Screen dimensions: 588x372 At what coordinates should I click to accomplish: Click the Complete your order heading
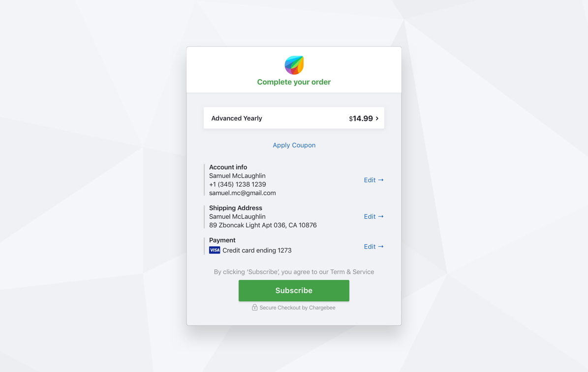(294, 82)
